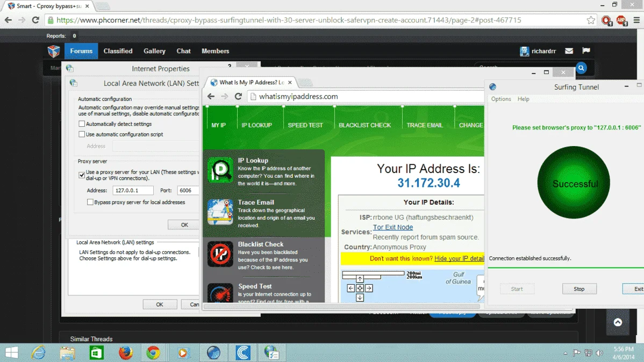Open the inbox envelope icon
This screenshot has height=362, width=644.
pyautogui.click(x=569, y=51)
